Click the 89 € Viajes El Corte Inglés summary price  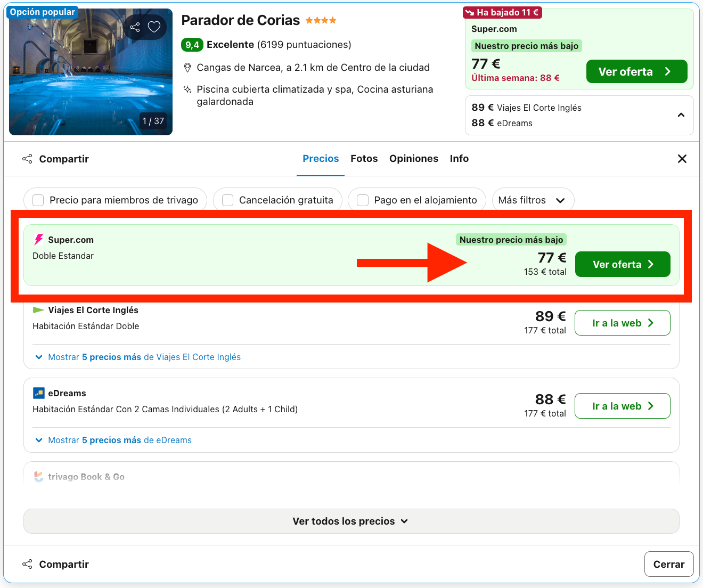point(526,108)
